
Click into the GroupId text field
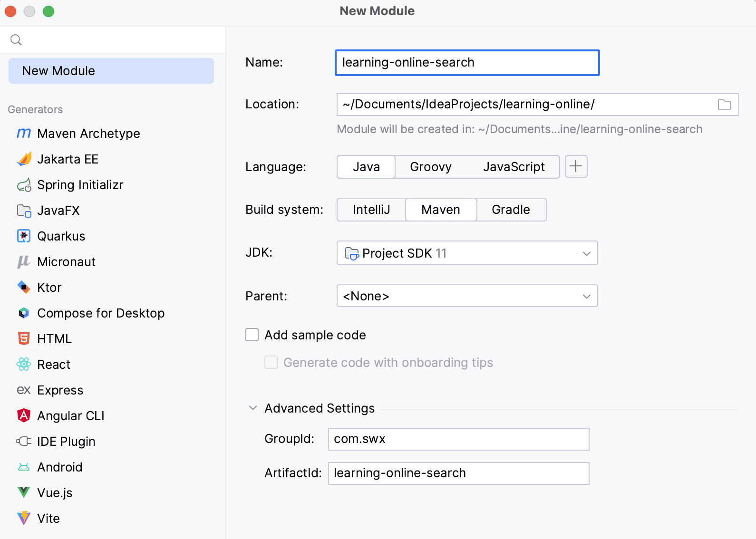tap(458, 439)
